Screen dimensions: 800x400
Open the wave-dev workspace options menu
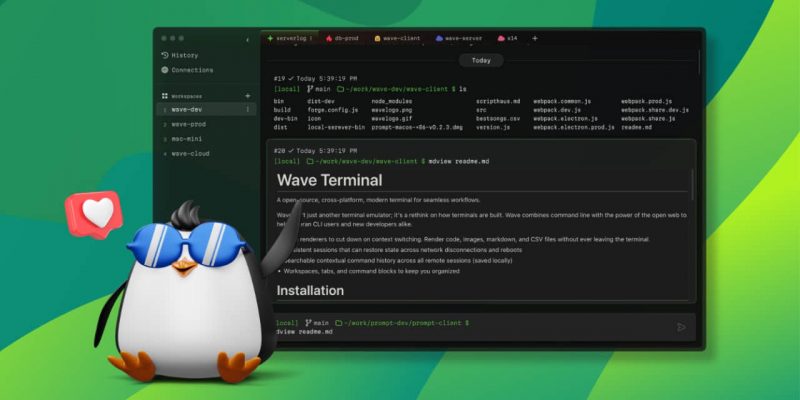pyautogui.click(x=248, y=109)
